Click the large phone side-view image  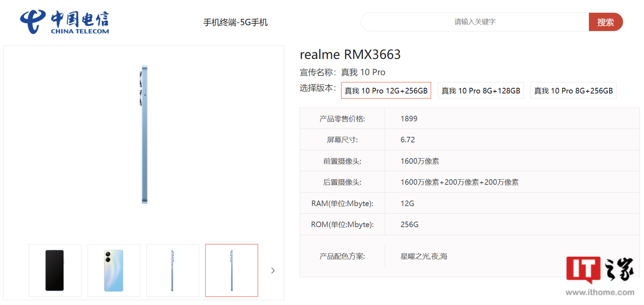[x=144, y=134]
